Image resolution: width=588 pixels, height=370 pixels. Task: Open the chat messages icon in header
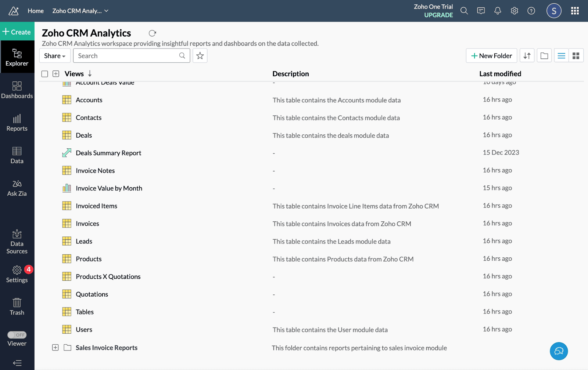click(x=481, y=11)
